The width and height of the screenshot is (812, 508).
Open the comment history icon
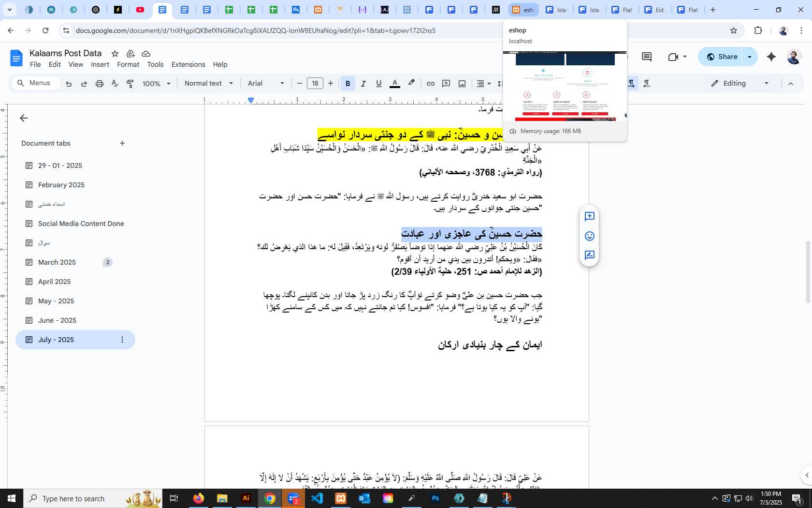(x=647, y=57)
